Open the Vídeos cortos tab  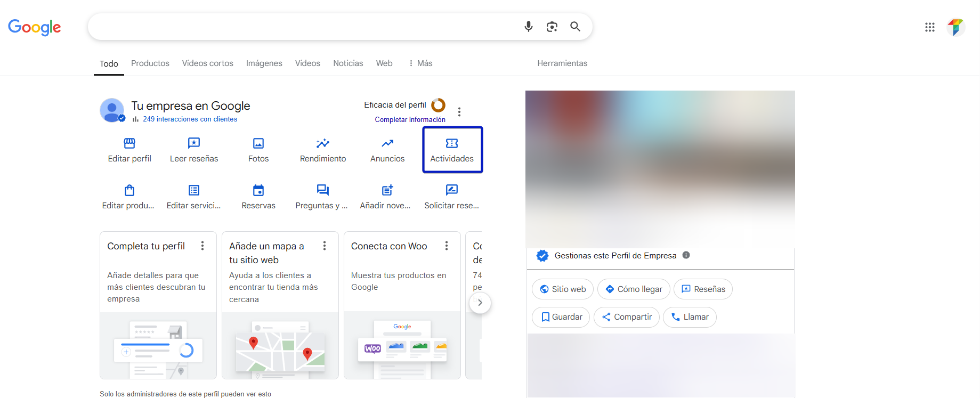[x=208, y=63]
